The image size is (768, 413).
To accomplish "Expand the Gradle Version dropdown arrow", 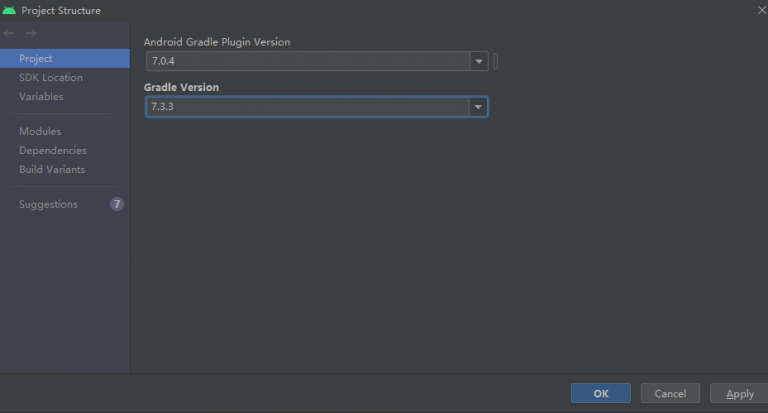I will coord(478,107).
